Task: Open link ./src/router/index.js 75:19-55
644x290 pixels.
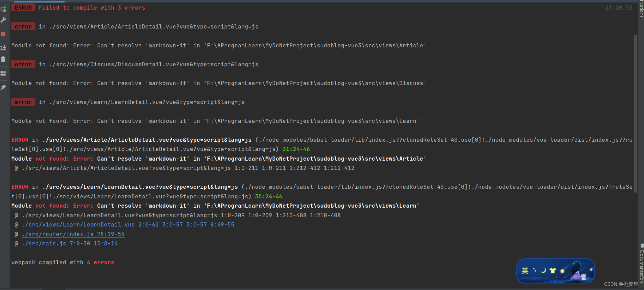Action: (x=73, y=234)
